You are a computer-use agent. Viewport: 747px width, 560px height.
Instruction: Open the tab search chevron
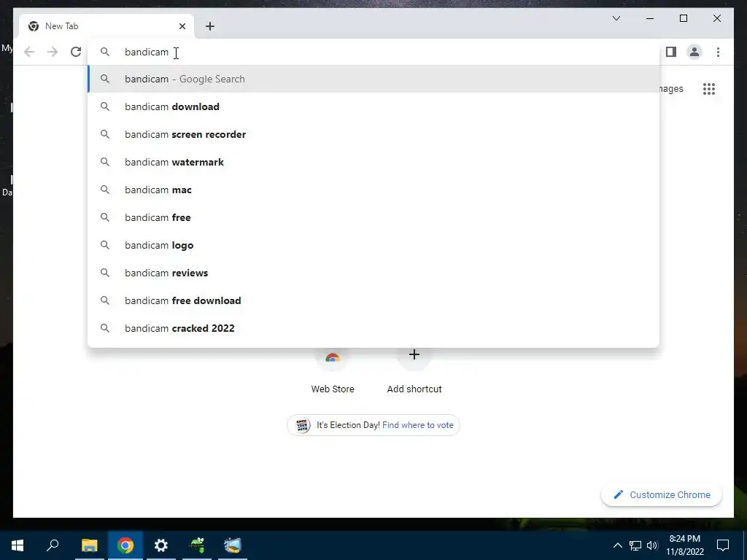coord(616,18)
